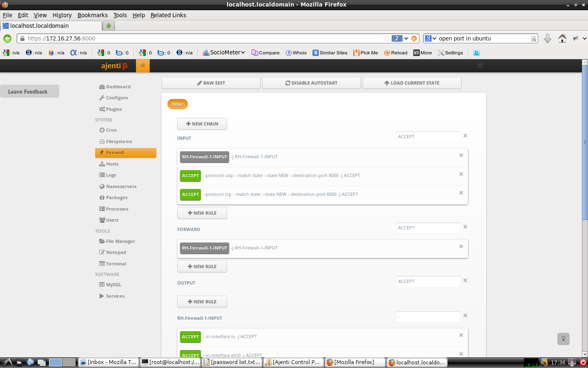
Task: Open the Bookmarks menu
Action: (93, 15)
